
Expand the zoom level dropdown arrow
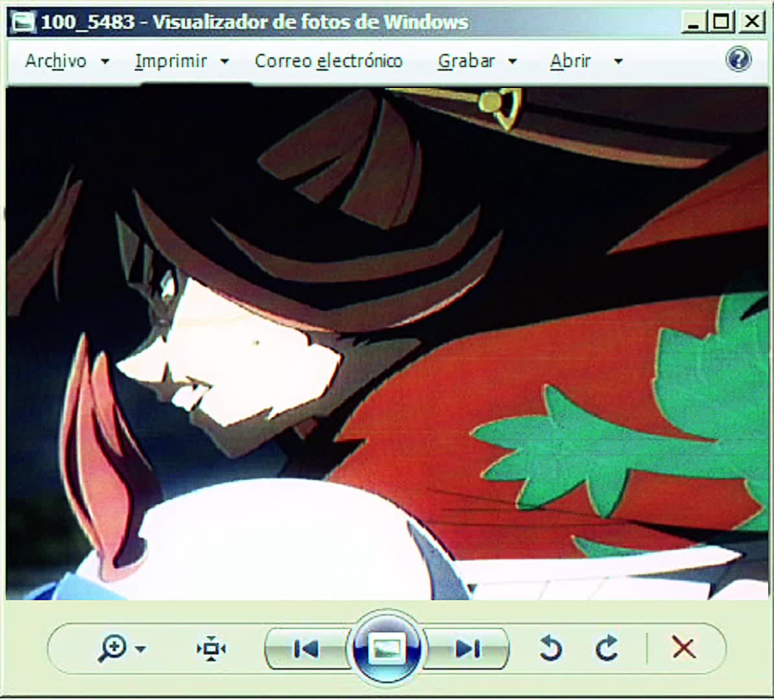(141, 649)
